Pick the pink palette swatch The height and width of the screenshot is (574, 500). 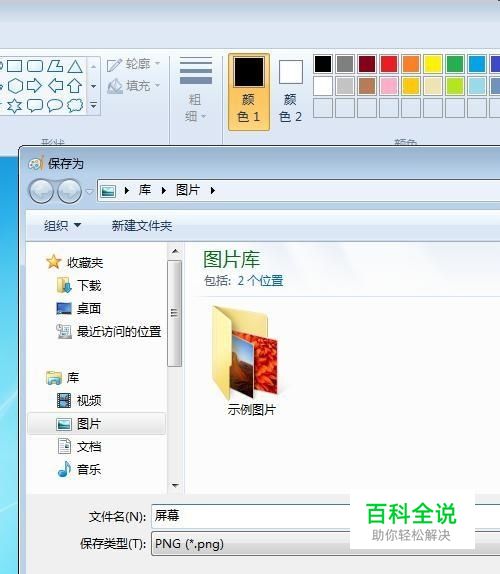[x=389, y=86]
